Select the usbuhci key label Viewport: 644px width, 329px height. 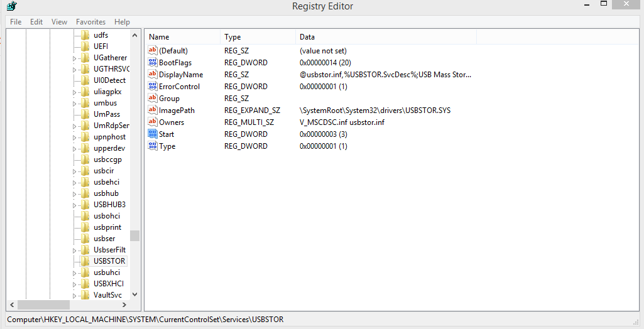click(107, 272)
